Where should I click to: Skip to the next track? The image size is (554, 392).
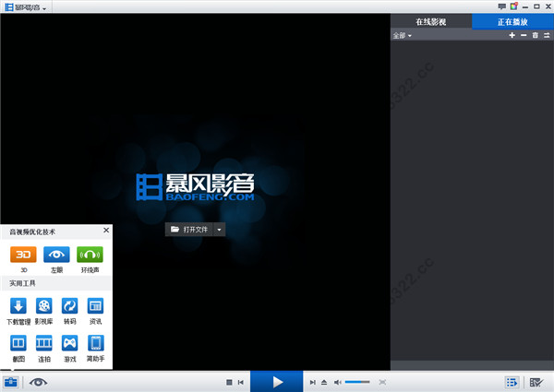(313, 382)
